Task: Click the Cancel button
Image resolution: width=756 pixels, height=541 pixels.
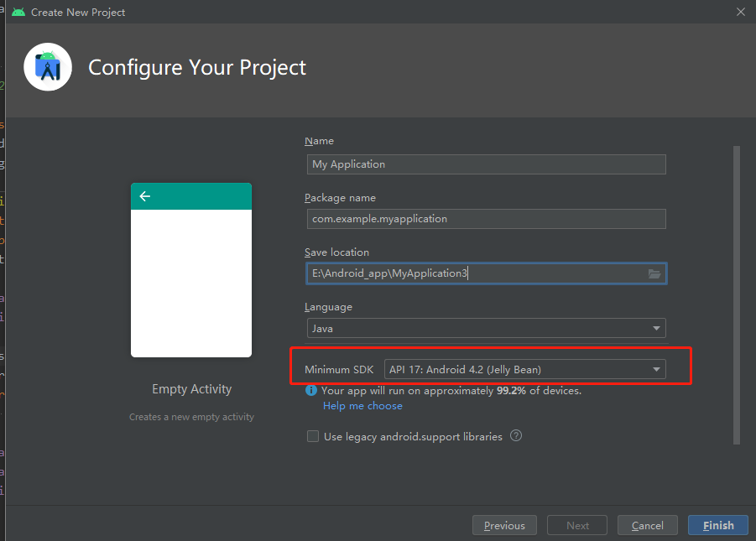Action: point(647,525)
